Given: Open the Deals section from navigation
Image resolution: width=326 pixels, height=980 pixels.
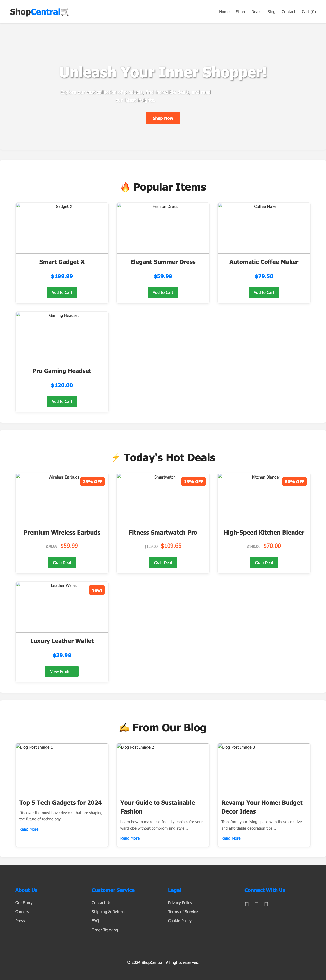Looking at the screenshot, I should [256, 12].
